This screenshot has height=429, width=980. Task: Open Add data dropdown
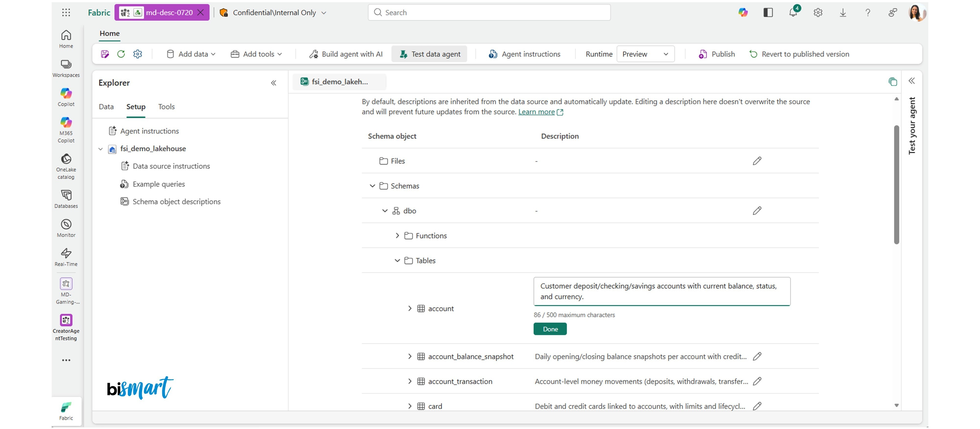tap(191, 54)
